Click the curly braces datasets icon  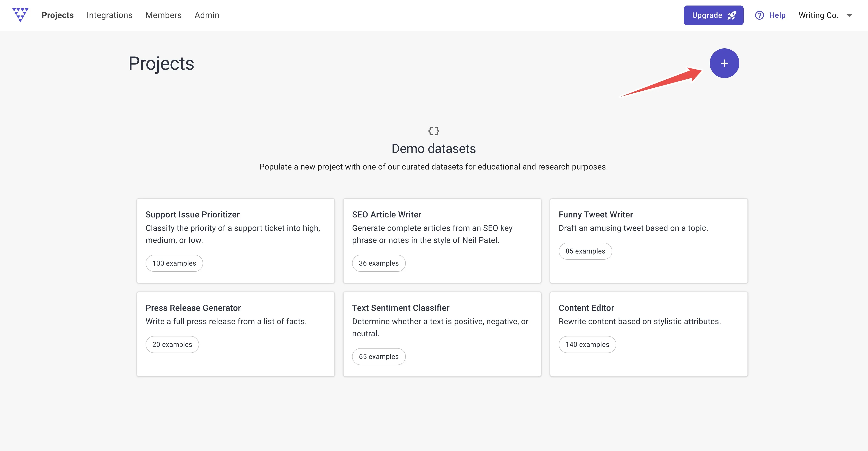(x=434, y=131)
